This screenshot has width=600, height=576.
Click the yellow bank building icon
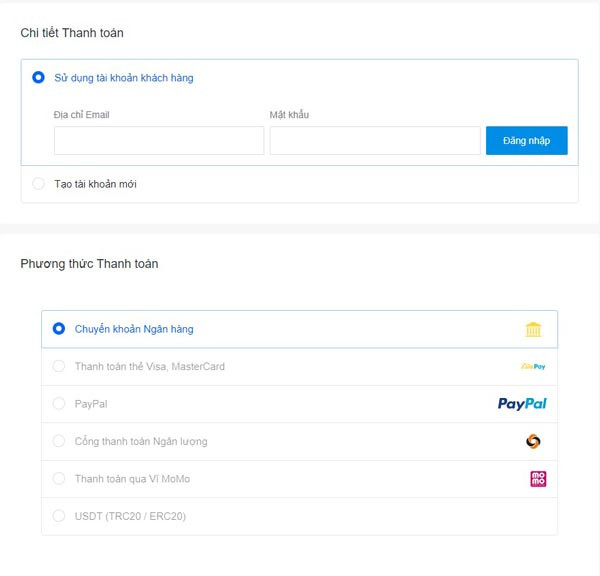pos(533,330)
